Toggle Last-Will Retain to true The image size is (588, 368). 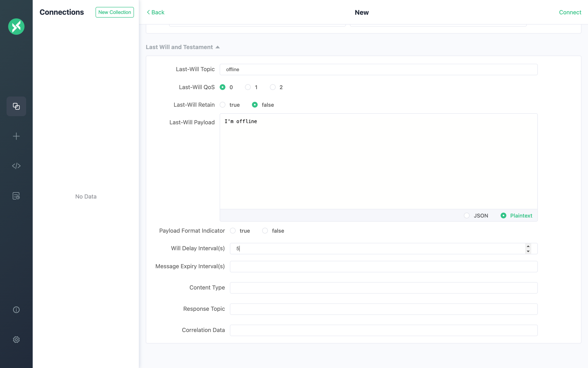point(223,105)
